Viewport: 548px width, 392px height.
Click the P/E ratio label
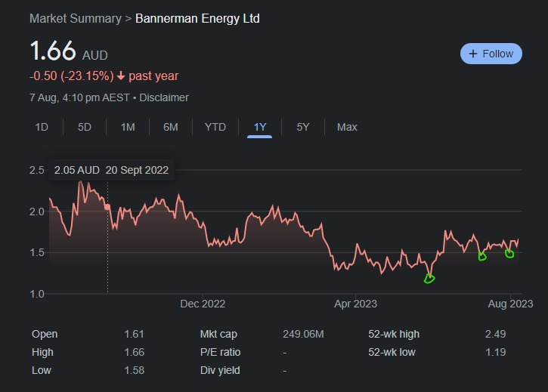[x=220, y=352]
